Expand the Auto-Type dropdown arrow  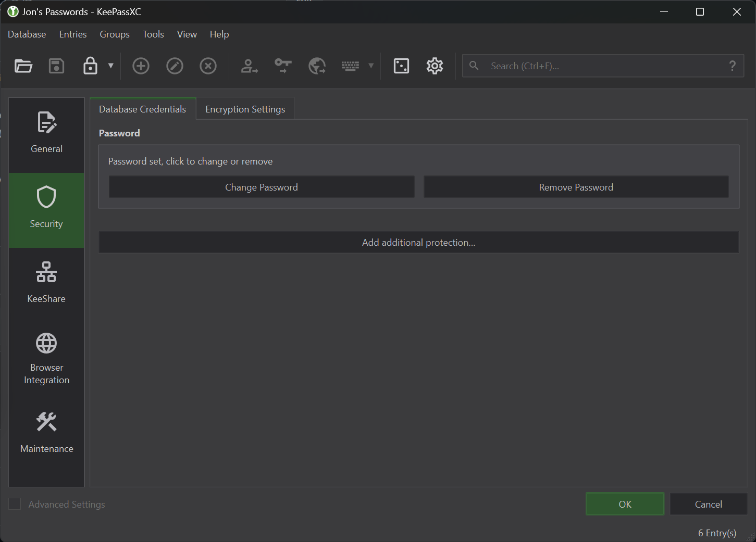(371, 66)
